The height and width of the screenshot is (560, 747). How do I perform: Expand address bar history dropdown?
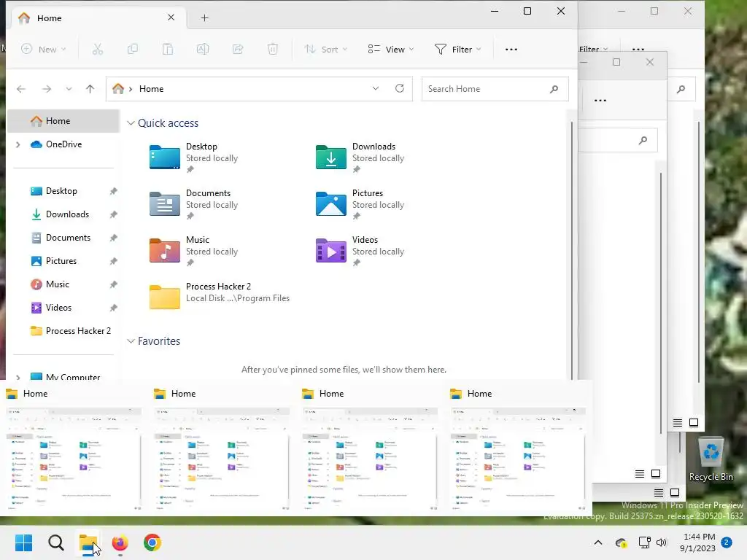click(376, 88)
